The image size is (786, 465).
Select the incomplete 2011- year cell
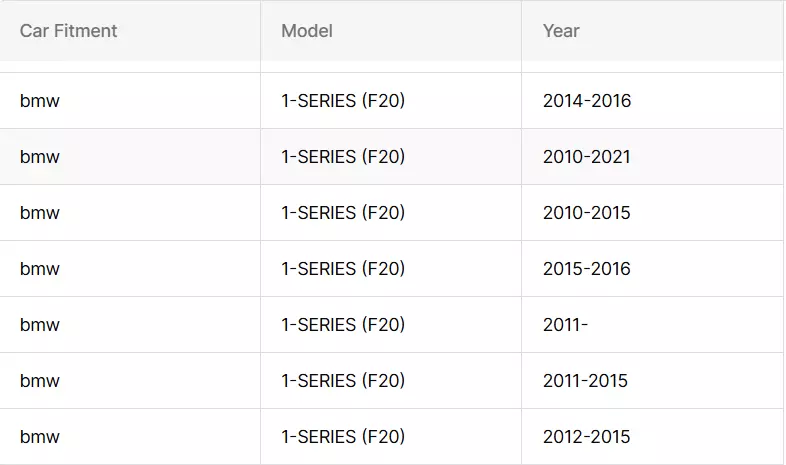pos(565,325)
